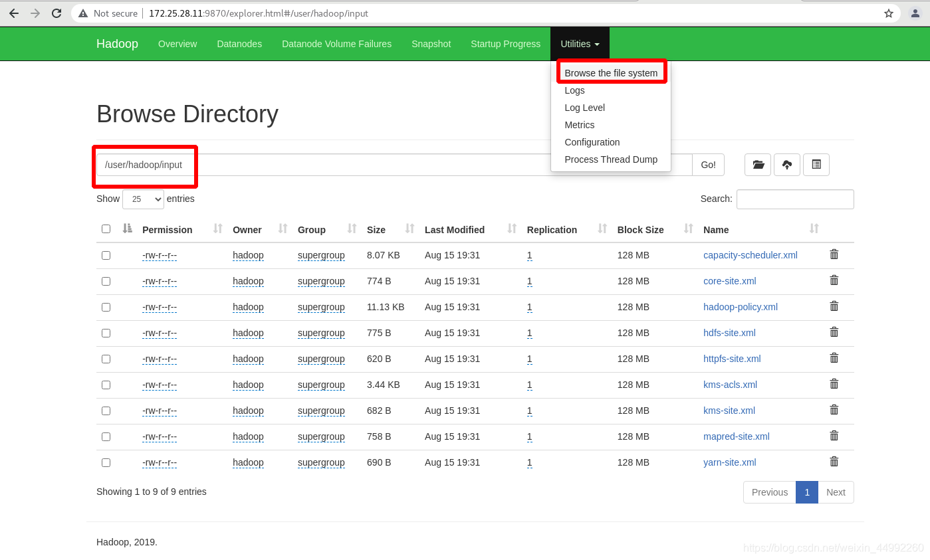930x560 pixels.
Task: Check the box for kms-site.xml
Action: click(x=106, y=411)
